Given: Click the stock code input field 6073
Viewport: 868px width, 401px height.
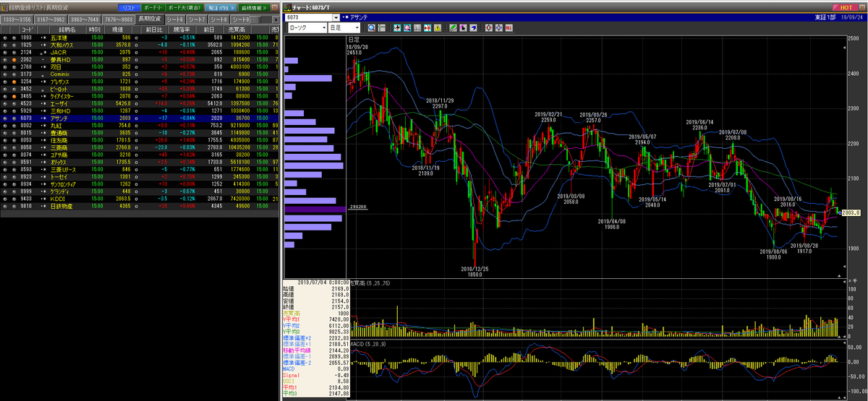Looking at the screenshot, I should 308,17.
